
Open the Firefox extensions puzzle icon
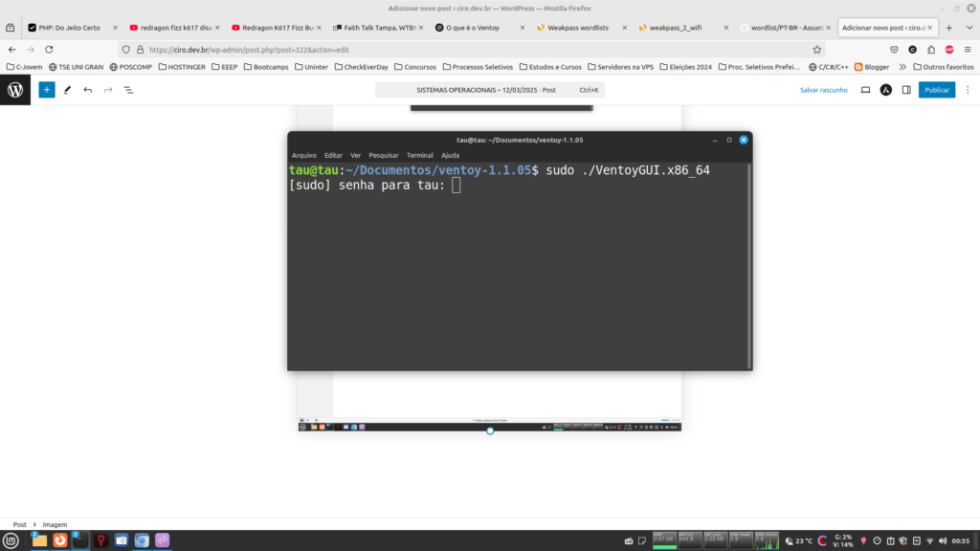click(931, 49)
